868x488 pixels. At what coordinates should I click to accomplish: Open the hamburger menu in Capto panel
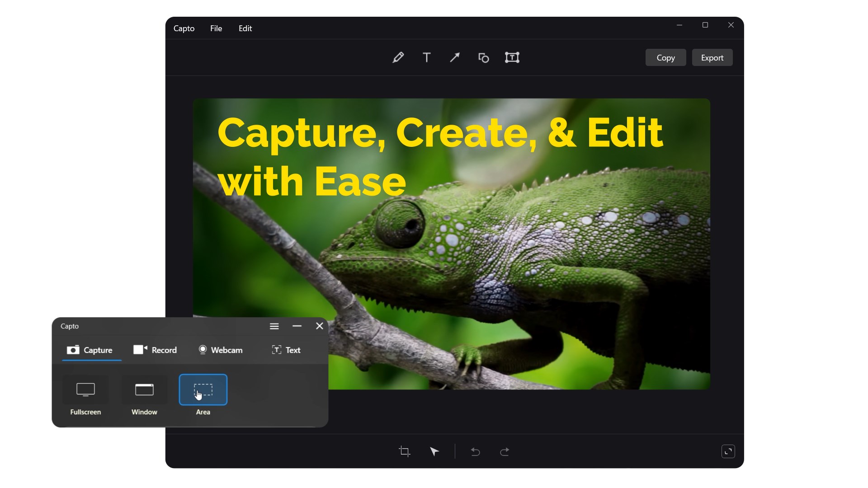coord(274,326)
